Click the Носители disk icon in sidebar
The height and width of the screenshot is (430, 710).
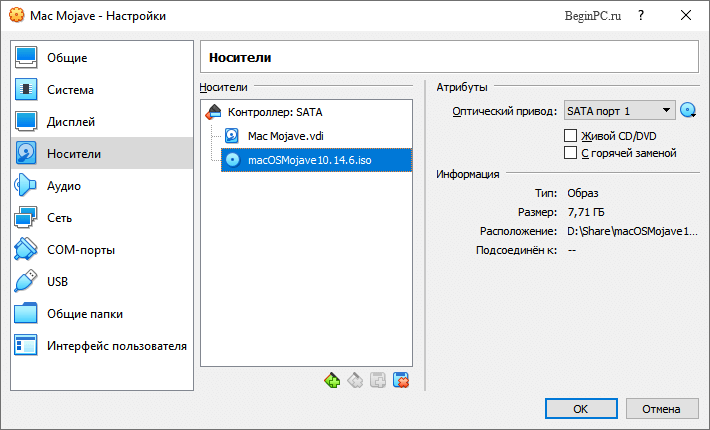(26, 153)
